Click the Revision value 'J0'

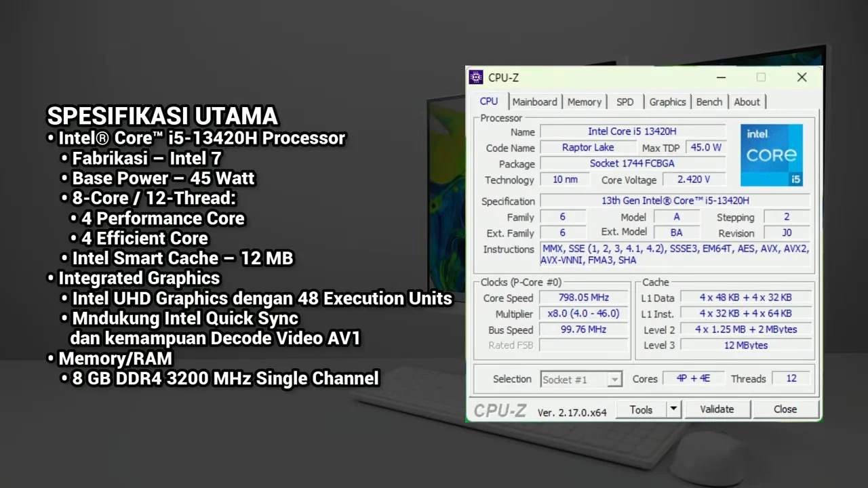pos(787,232)
